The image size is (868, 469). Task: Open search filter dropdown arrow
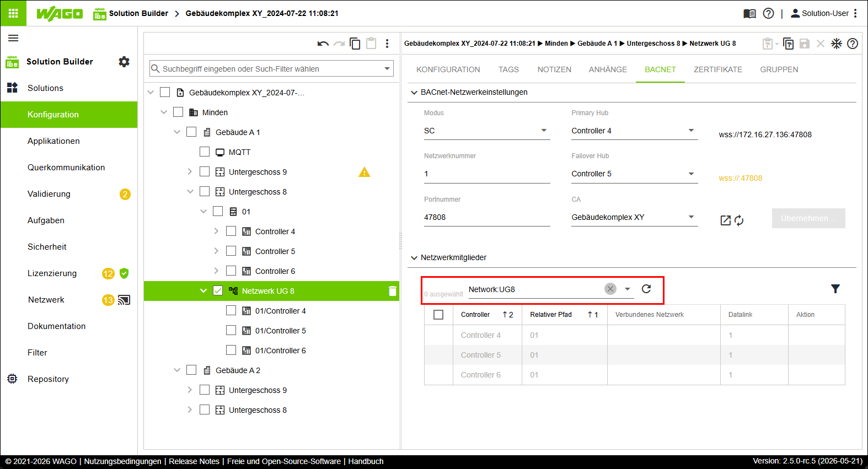coord(387,69)
